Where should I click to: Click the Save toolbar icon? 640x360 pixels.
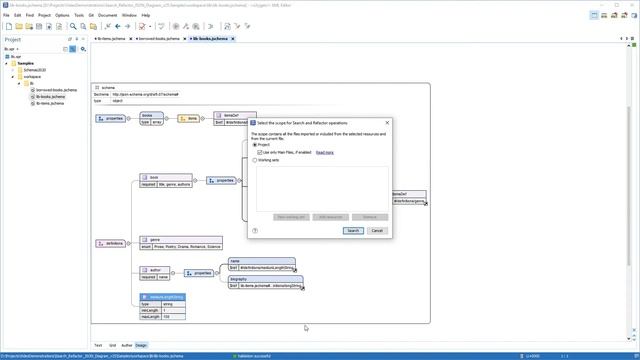pos(39,26)
